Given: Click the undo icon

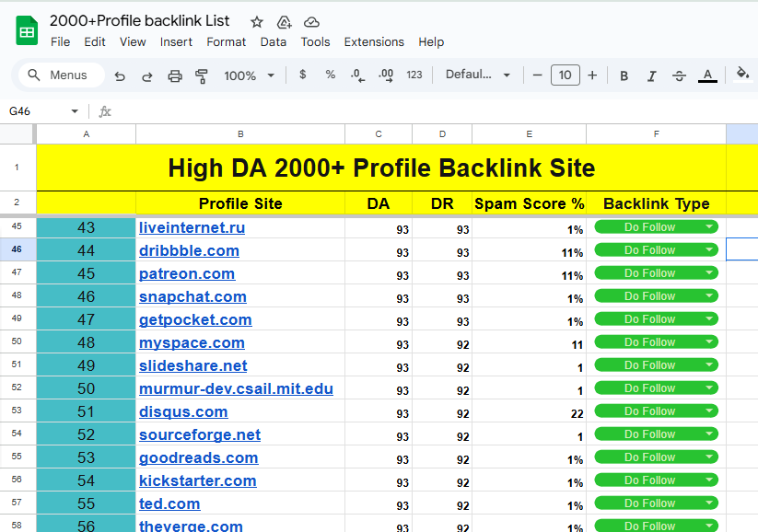Looking at the screenshot, I should coord(120,75).
